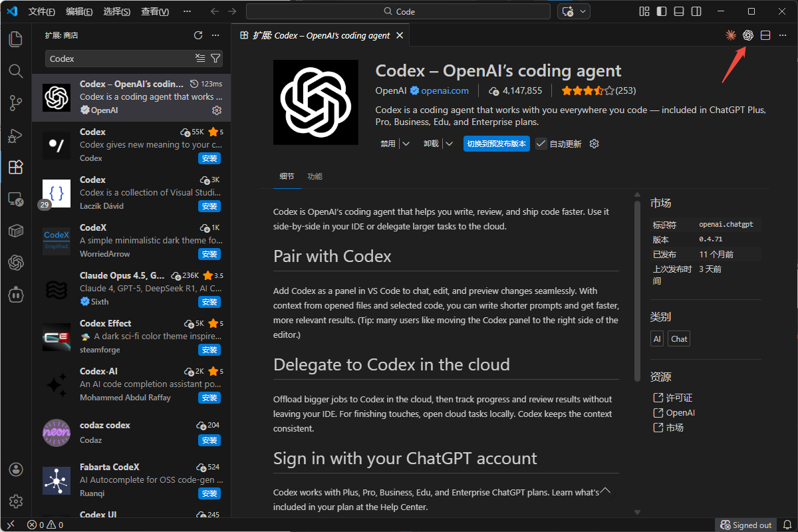The image size is (798, 532).
Task: Open the Search view in activity bar
Action: (x=16, y=71)
